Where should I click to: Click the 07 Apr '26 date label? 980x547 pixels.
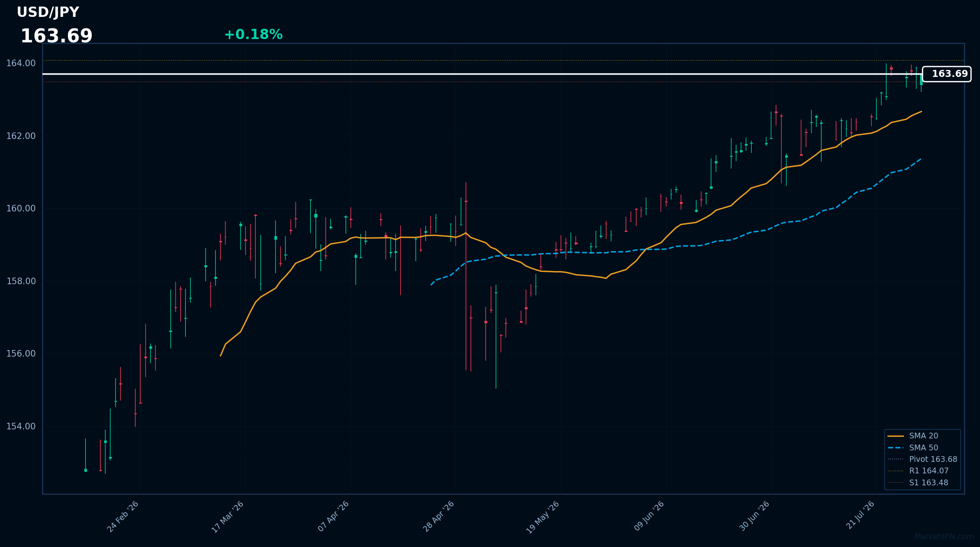[334, 517]
